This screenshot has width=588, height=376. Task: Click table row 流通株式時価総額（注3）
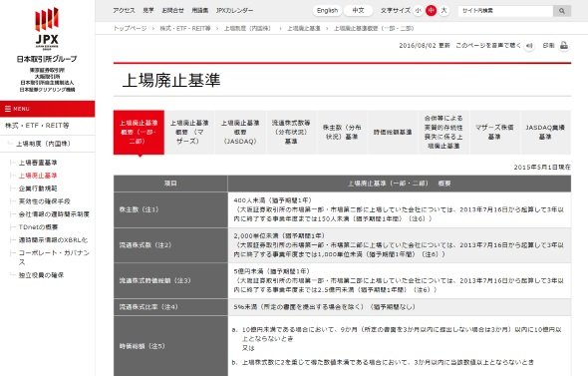[x=343, y=280]
